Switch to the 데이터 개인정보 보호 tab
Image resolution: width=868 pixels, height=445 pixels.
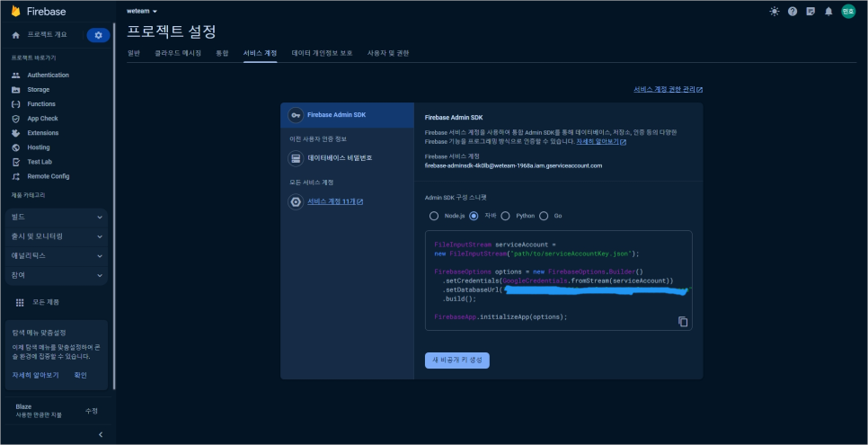click(x=323, y=53)
